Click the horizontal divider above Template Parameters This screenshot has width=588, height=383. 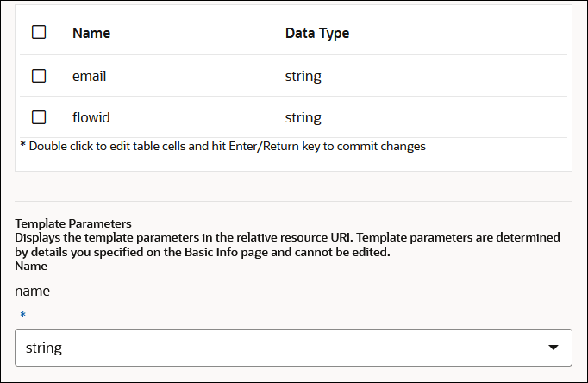293,202
